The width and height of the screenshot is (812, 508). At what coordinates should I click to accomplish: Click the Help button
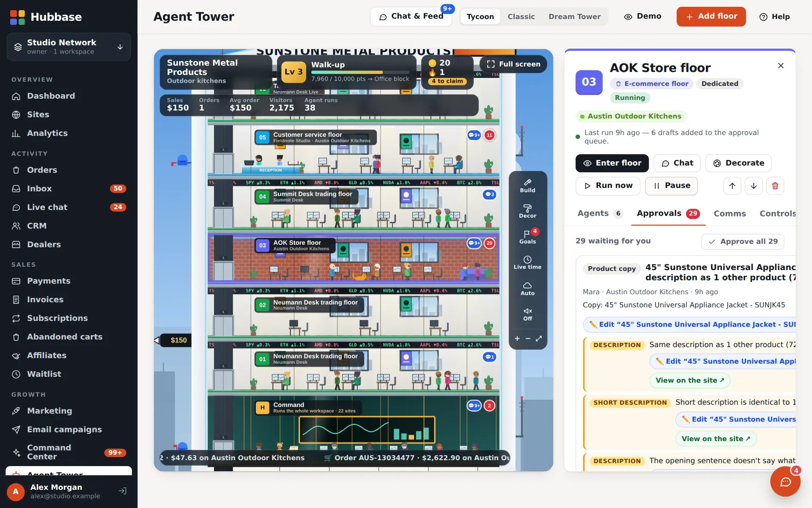[x=774, y=17]
